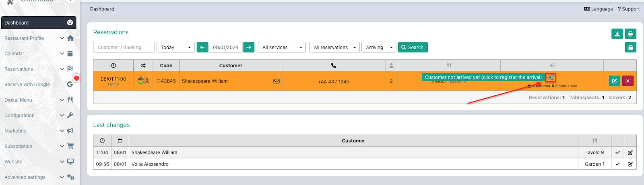Viewport: 644px width, 185px height.
Task: Select Dashboard in the sidebar
Action: [x=38, y=23]
